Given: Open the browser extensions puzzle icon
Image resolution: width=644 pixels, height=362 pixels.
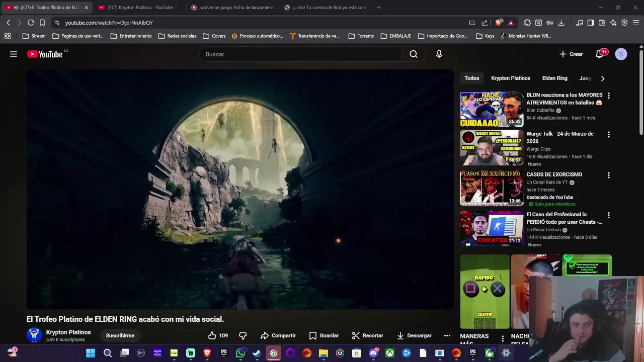Looking at the screenshot, I should (x=527, y=23).
